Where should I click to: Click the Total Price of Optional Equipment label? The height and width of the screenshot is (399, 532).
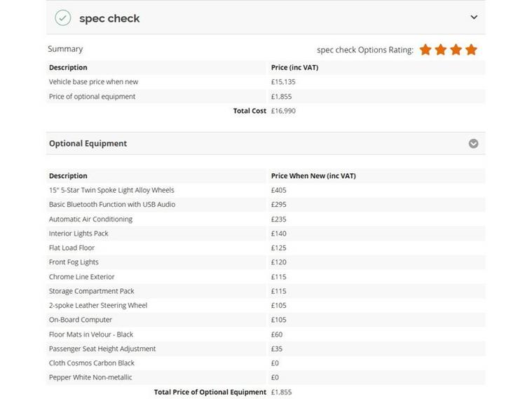210,392
